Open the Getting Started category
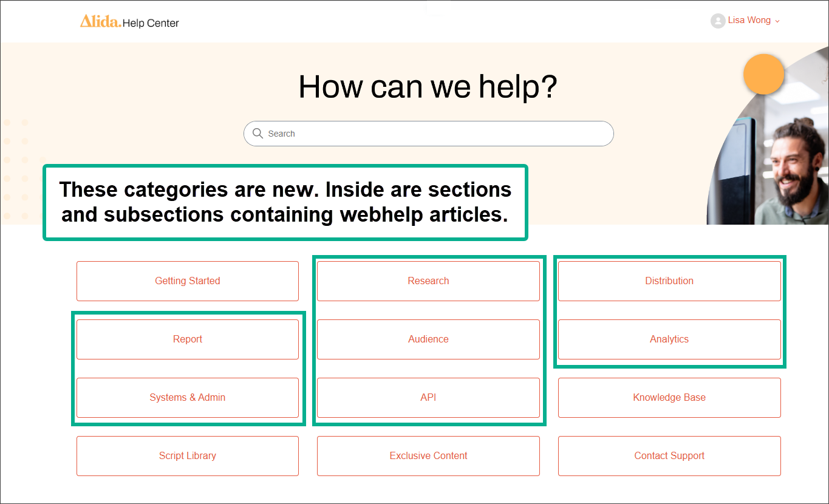829x504 pixels. (188, 281)
